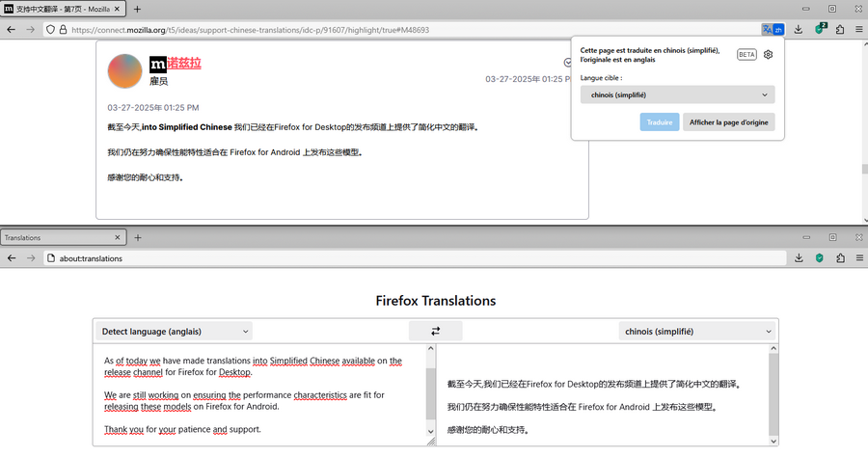Click the source textarea resize handle
The image size is (868, 457).
[431, 441]
